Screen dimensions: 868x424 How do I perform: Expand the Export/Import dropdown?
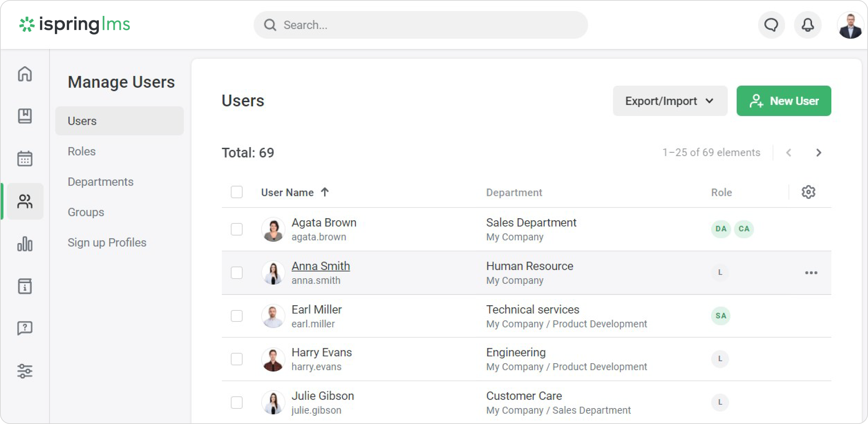click(670, 101)
